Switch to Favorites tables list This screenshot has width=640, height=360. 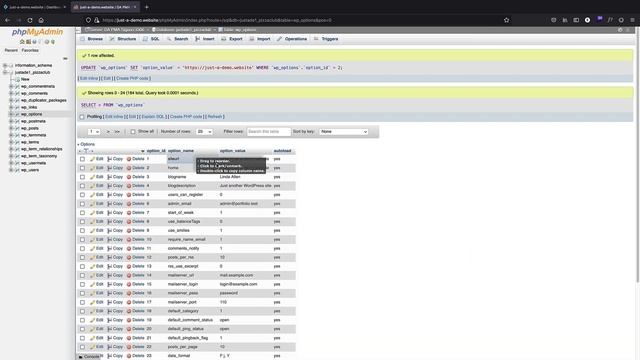30,50
